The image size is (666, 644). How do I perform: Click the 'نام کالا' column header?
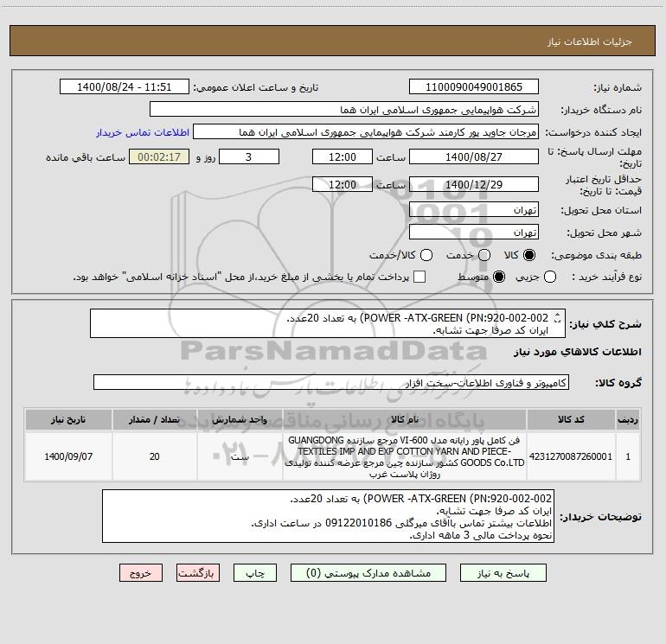pos(405,419)
